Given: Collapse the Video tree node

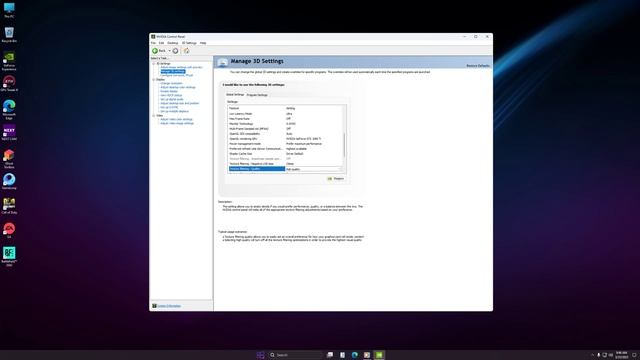Looking at the screenshot, I should click(154, 116).
